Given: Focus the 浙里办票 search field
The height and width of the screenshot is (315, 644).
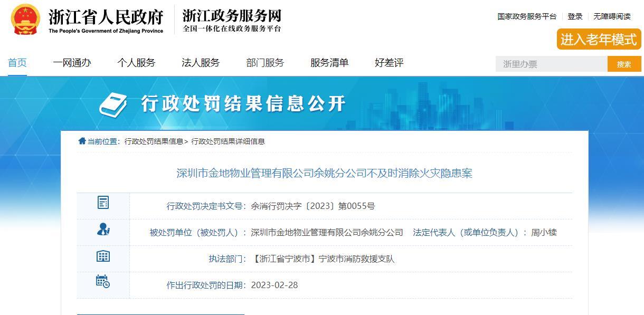Looking at the screenshot, I should pos(552,64).
